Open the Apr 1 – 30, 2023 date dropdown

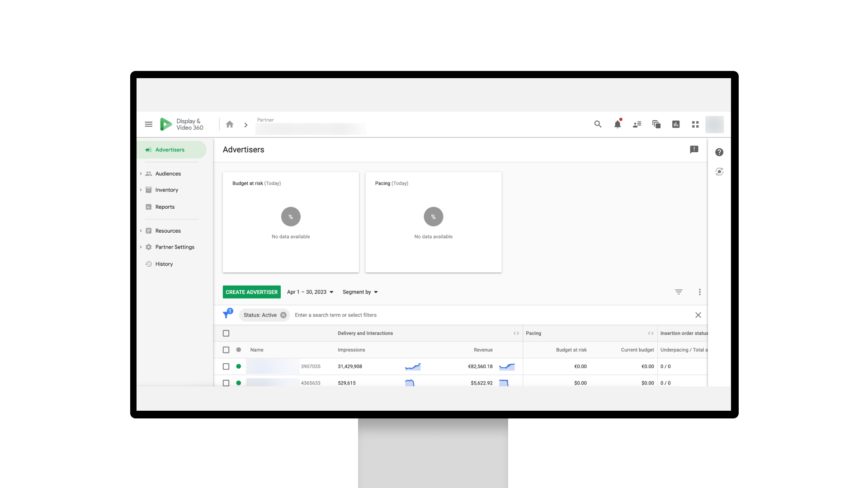click(x=310, y=292)
